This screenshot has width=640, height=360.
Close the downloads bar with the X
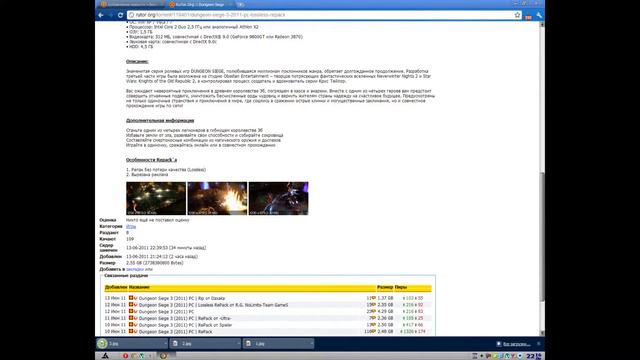tap(538, 344)
